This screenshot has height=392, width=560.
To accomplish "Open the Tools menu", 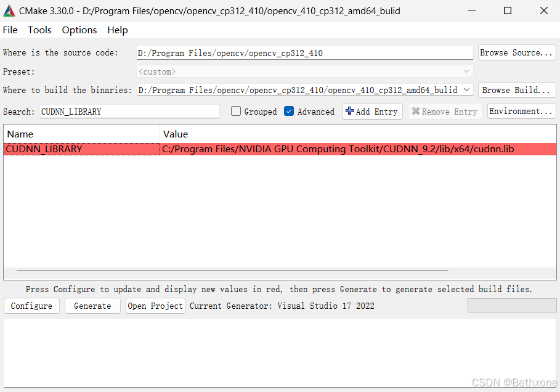I will (x=39, y=30).
